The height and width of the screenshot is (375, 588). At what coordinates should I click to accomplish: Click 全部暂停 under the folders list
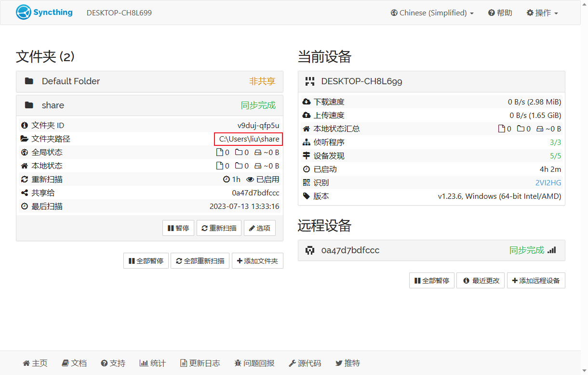tap(146, 261)
